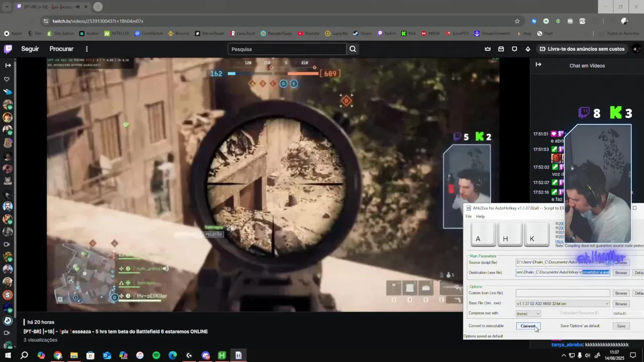The height and width of the screenshot is (362, 644).
Task: Click the Seguir link in Twitch header
Action: pos(30,49)
